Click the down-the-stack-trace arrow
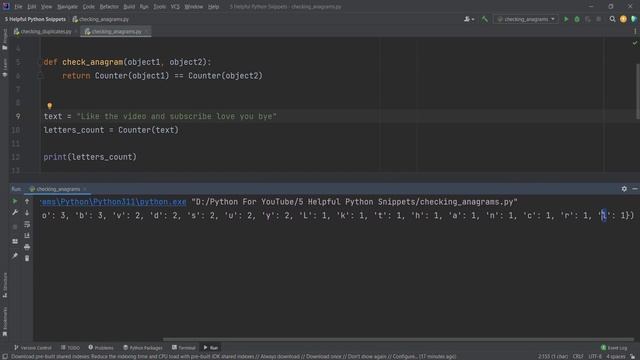640x360 pixels. 27,213
